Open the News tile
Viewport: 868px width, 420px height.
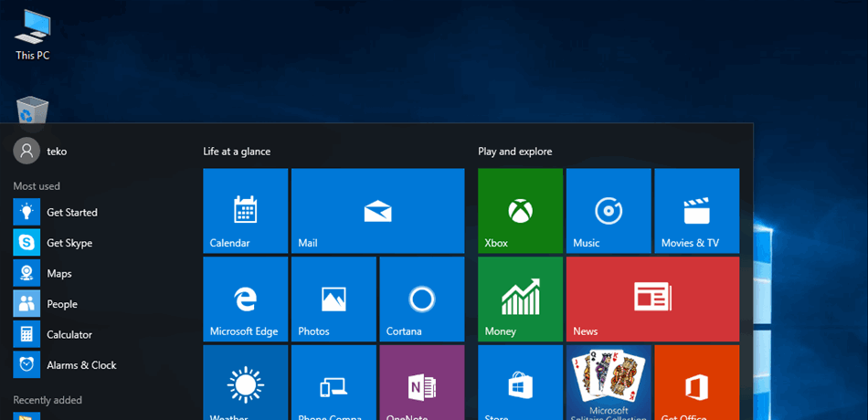pos(652,299)
